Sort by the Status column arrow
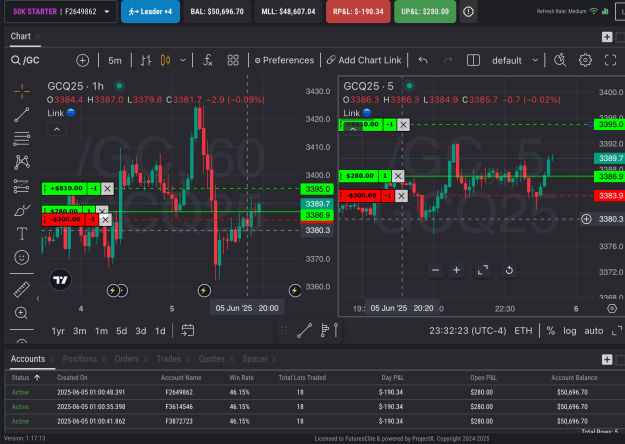The height and width of the screenshot is (444, 625). click(x=37, y=377)
